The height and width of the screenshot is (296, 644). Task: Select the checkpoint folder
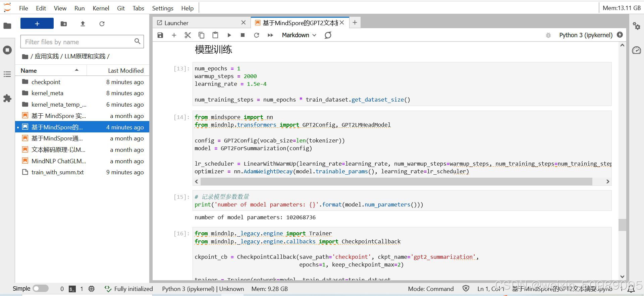pyautogui.click(x=82, y=82)
